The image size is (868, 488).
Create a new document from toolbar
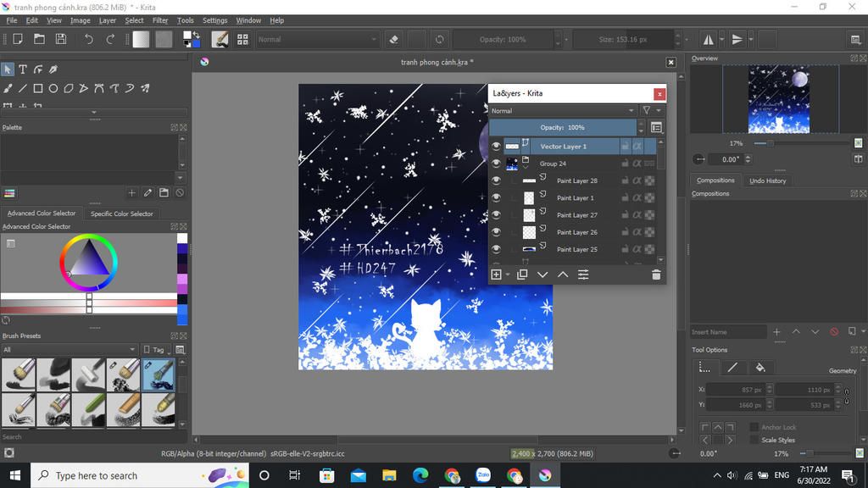[18, 39]
